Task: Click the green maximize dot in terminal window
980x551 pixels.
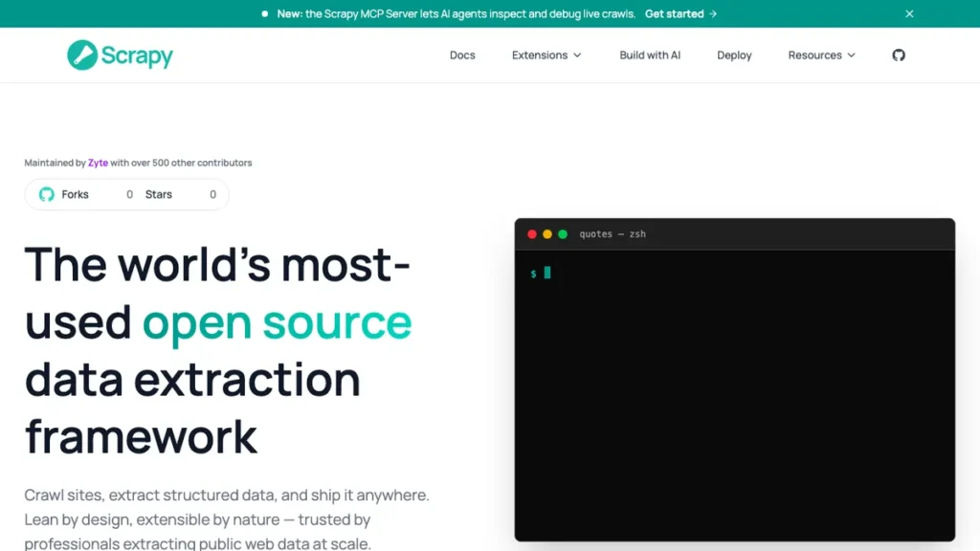Action: click(563, 234)
